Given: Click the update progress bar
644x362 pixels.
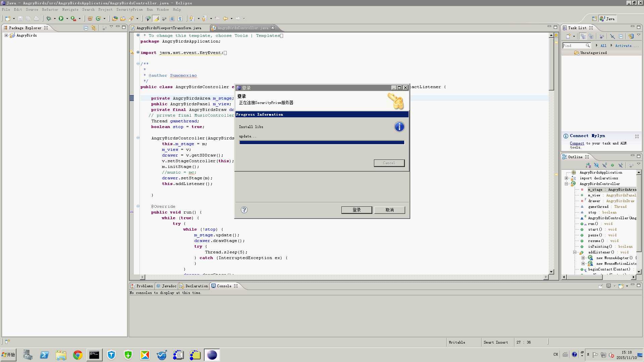Looking at the screenshot, I should click(x=322, y=142).
